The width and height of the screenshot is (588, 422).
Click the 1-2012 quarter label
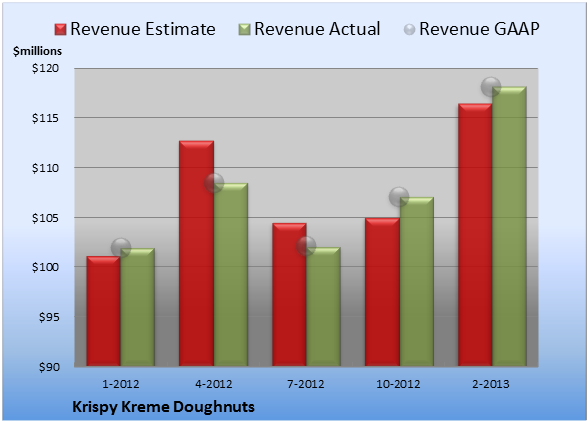(121, 384)
